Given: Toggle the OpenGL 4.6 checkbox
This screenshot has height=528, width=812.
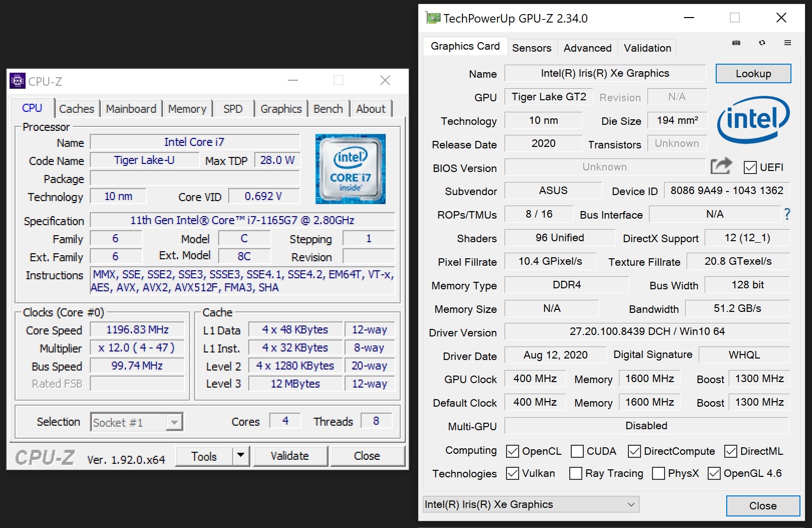Looking at the screenshot, I should 714,473.
